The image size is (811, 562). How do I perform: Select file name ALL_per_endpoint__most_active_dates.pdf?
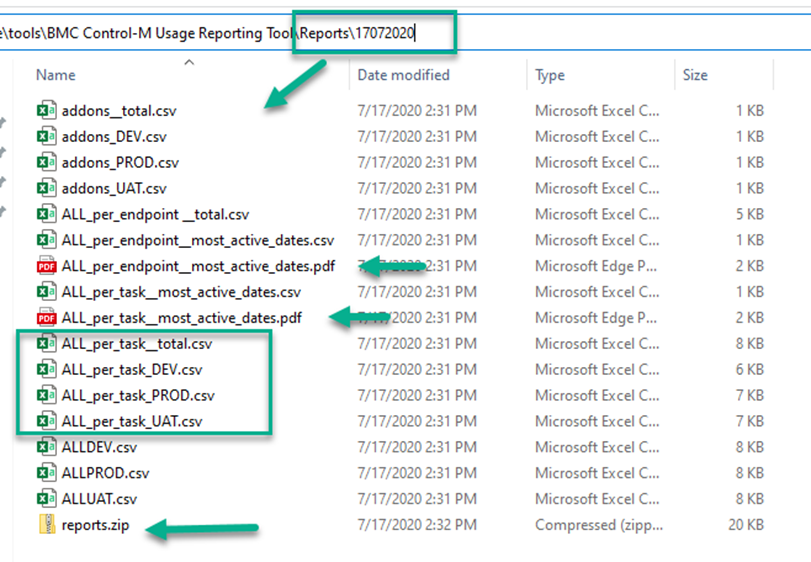point(199,266)
